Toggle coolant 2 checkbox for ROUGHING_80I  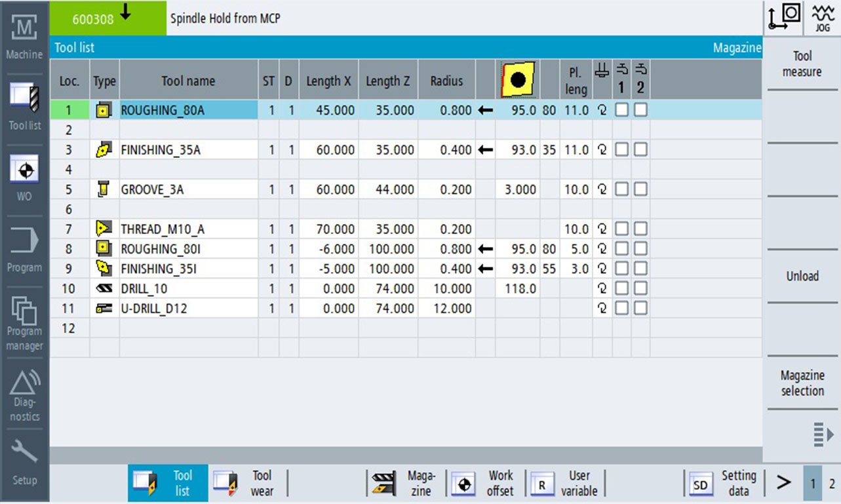click(640, 248)
